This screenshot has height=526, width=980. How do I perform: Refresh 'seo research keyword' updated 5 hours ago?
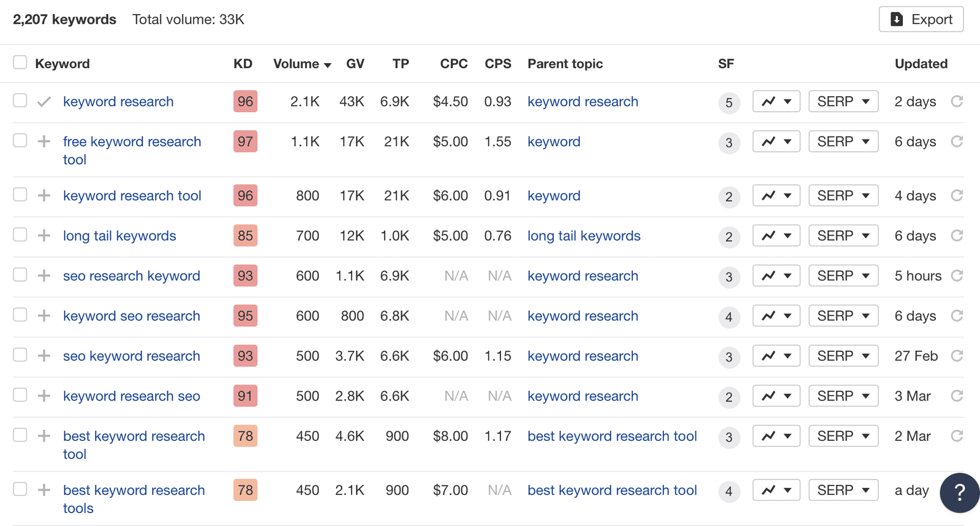[957, 276]
